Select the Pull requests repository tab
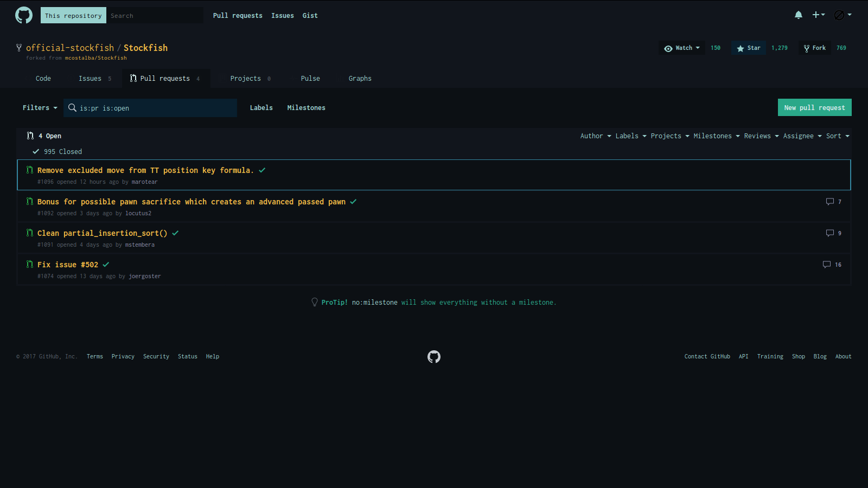The width and height of the screenshot is (868, 488). 165,79
